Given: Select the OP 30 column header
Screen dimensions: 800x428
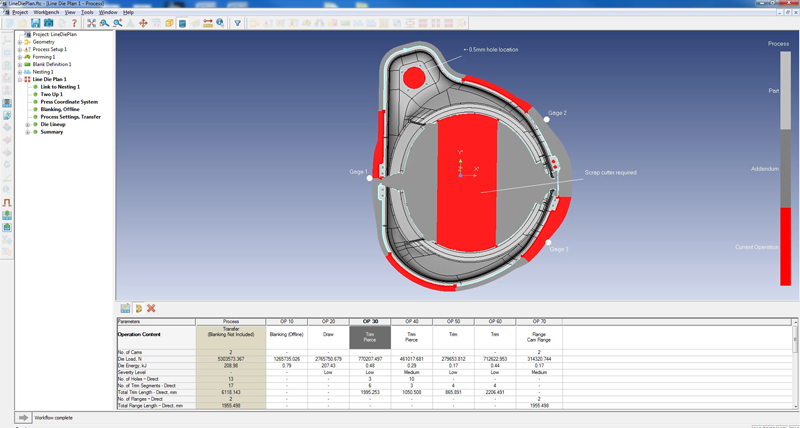Looking at the screenshot, I should click(x=368, y=322).
